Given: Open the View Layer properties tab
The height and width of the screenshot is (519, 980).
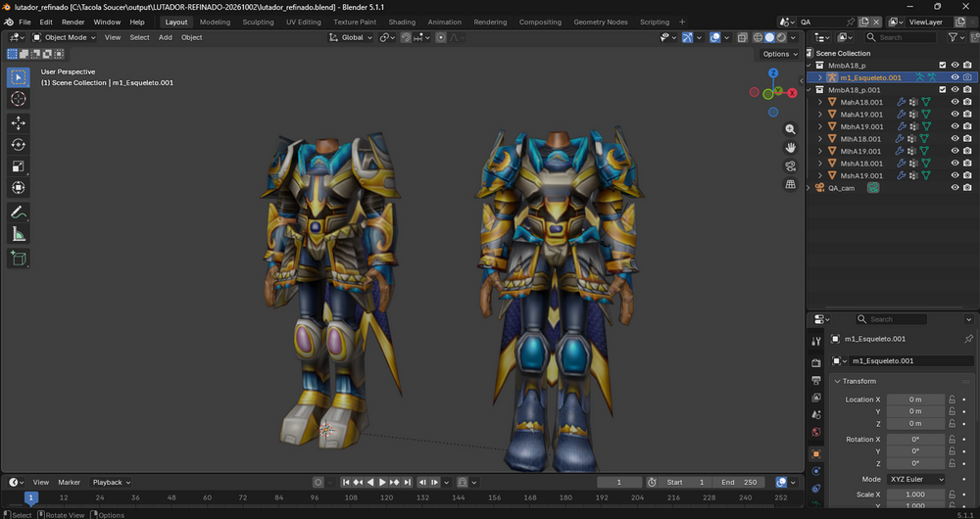Looking at the screenshot, I should click(815, 398).
